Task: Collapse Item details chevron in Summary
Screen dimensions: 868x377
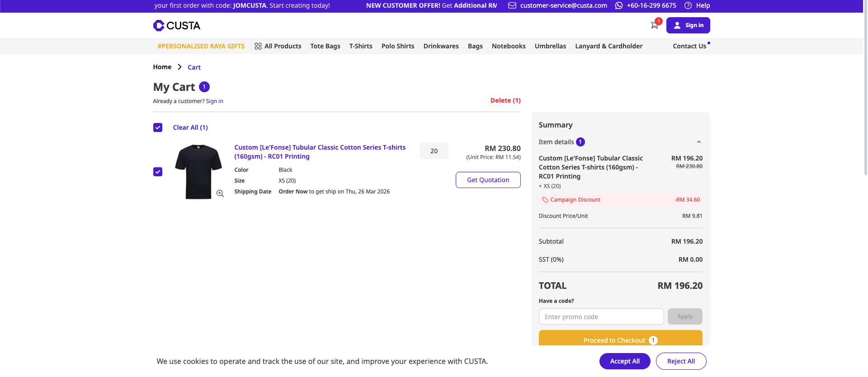Action: [699, 142]
